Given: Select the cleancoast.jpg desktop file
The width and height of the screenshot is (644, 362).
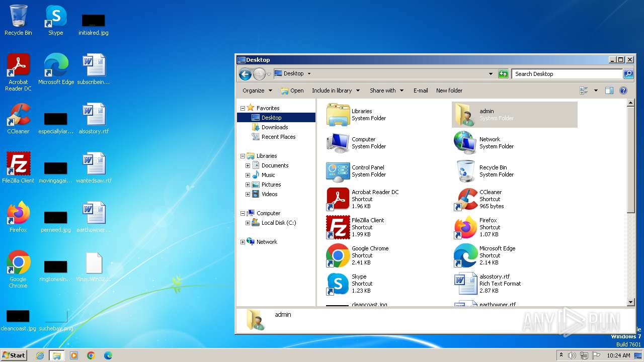Looking at the screenshot, I should 18,320.
